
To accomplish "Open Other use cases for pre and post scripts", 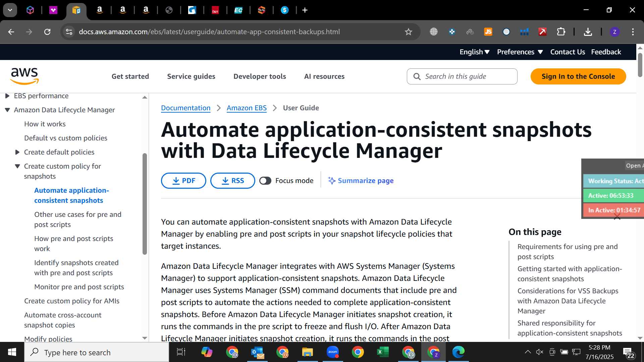I will [78, 220].
